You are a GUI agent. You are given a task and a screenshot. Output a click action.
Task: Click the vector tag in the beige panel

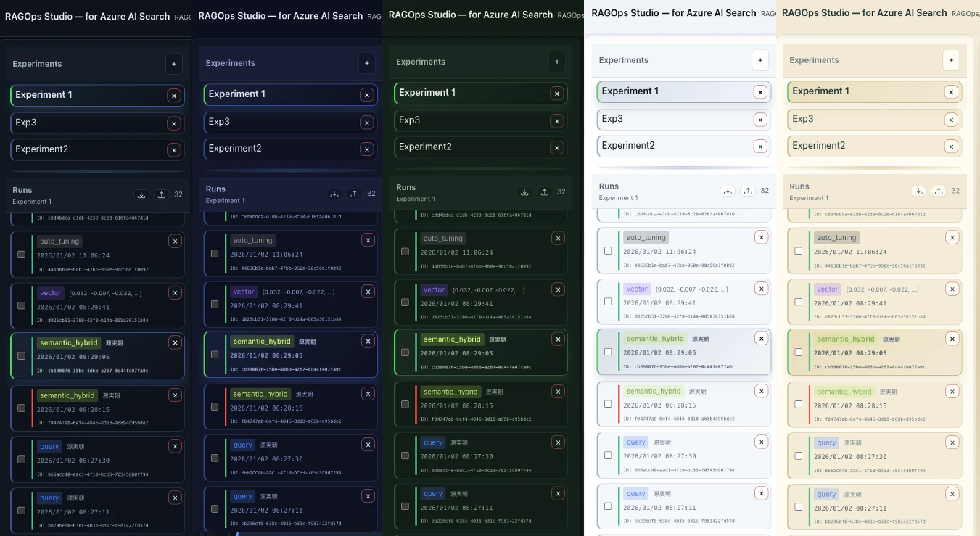(x=828, y=289)
